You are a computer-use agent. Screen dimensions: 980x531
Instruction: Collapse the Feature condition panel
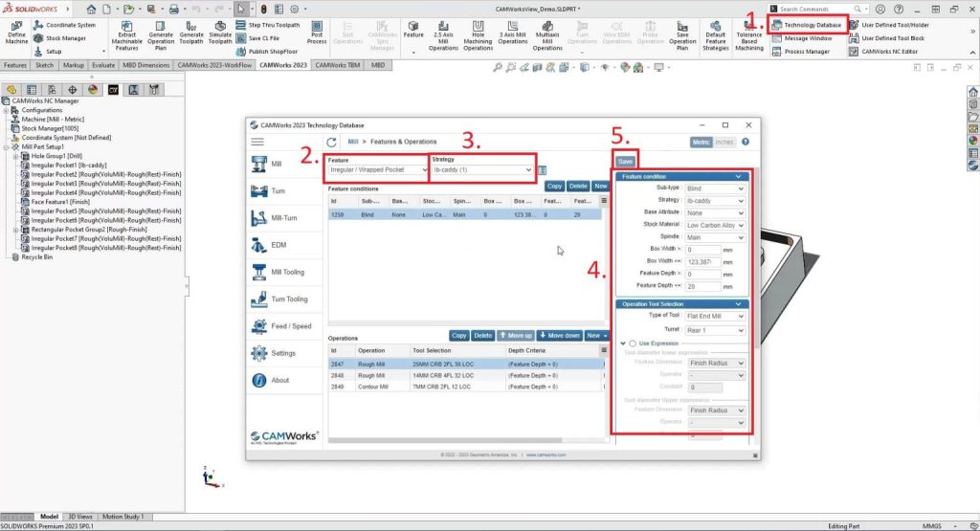tap(738, 177)
